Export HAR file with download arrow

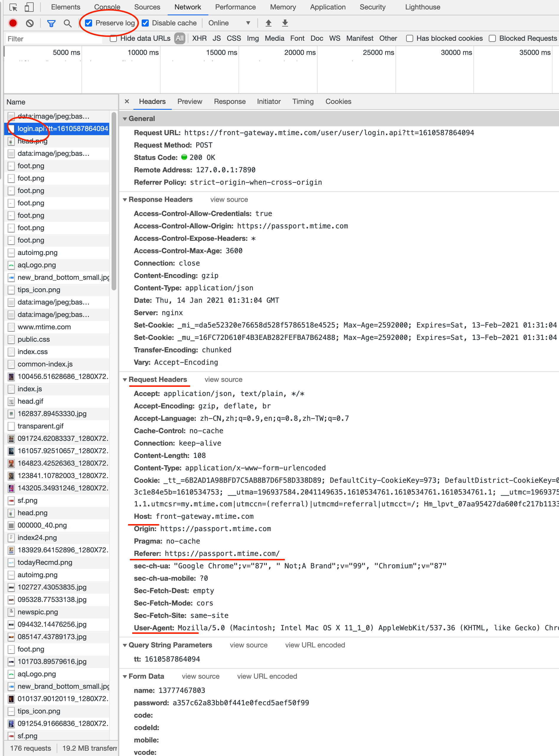285,23
